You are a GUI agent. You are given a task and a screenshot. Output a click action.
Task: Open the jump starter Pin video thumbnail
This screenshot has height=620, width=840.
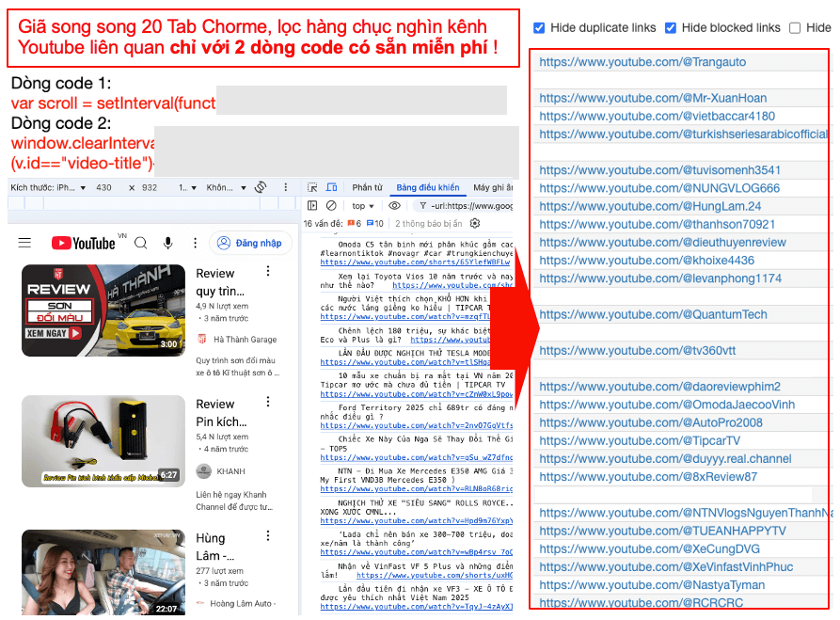tap(103, 441)
